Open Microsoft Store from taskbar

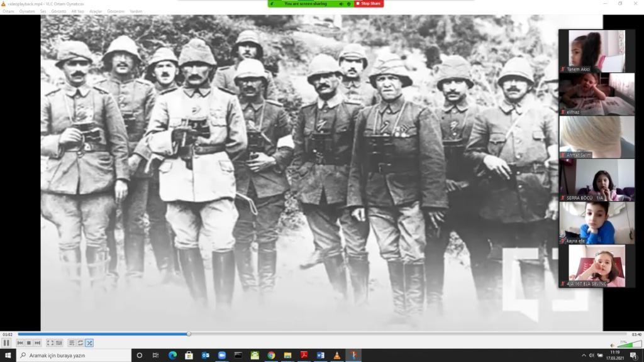[189, 355]
